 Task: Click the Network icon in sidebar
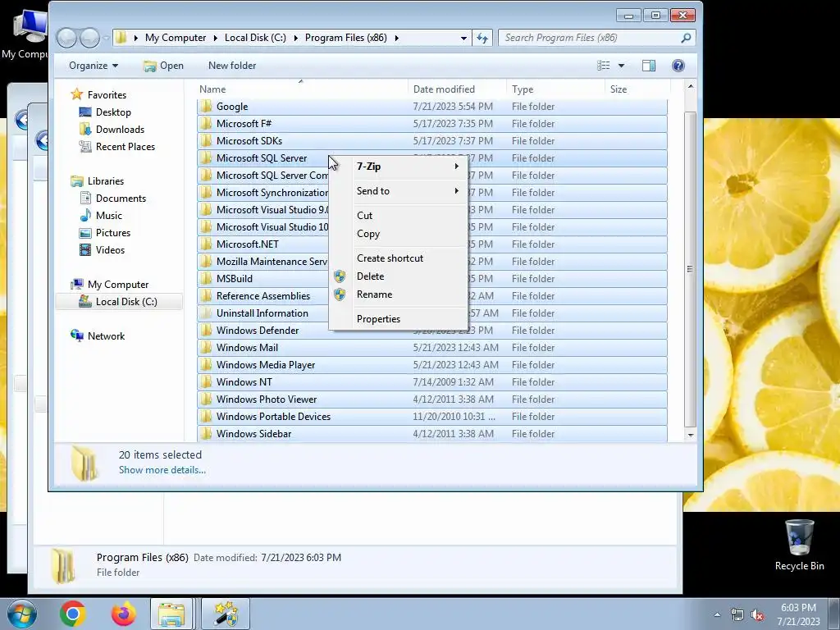tap(76, 336)
